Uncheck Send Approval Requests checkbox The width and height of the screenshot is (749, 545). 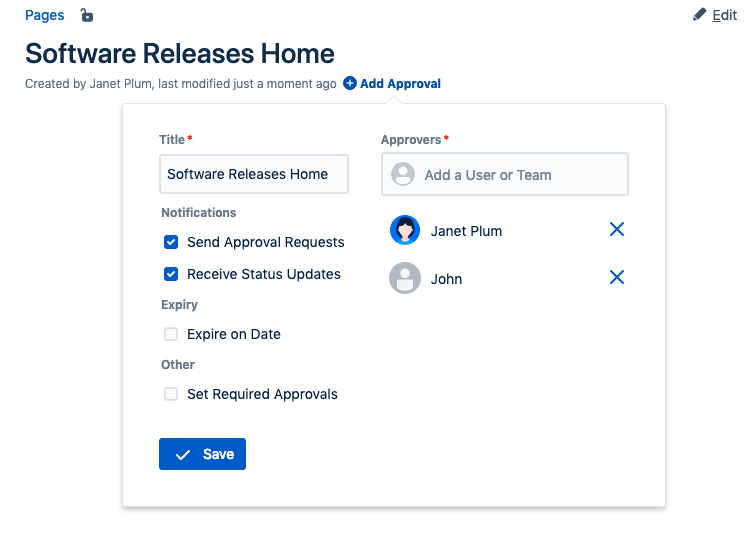coord(171,242)
